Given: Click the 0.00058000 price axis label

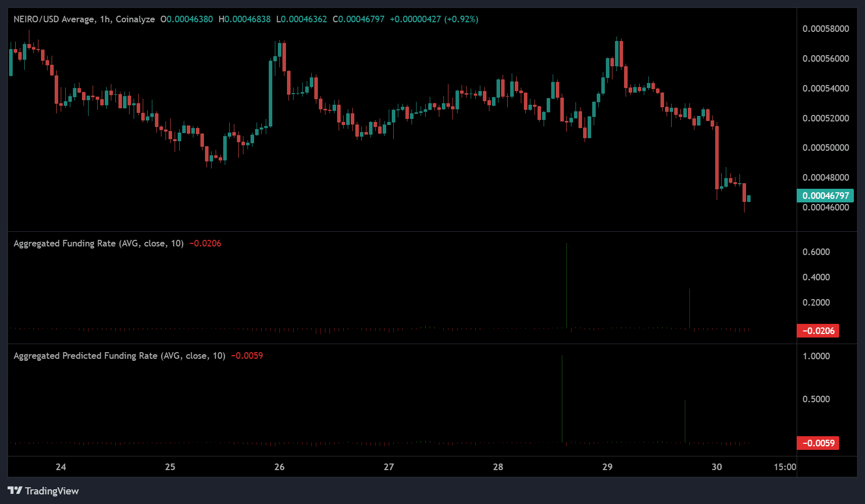Looking at the screenshot, I should click(826, 29).
